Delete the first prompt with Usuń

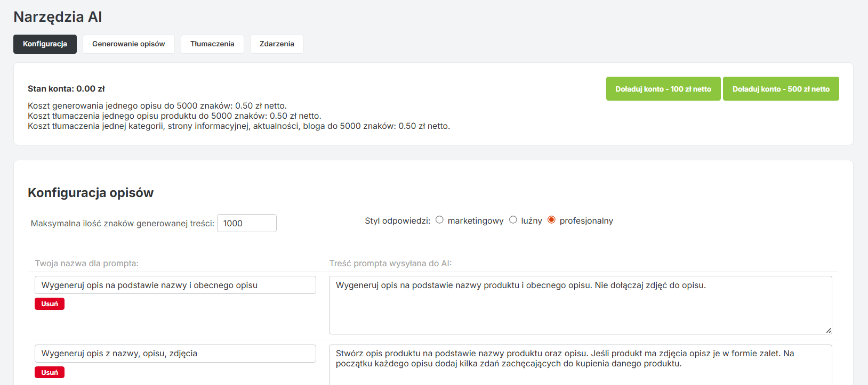pyautogui.click(x=50, y=304)
